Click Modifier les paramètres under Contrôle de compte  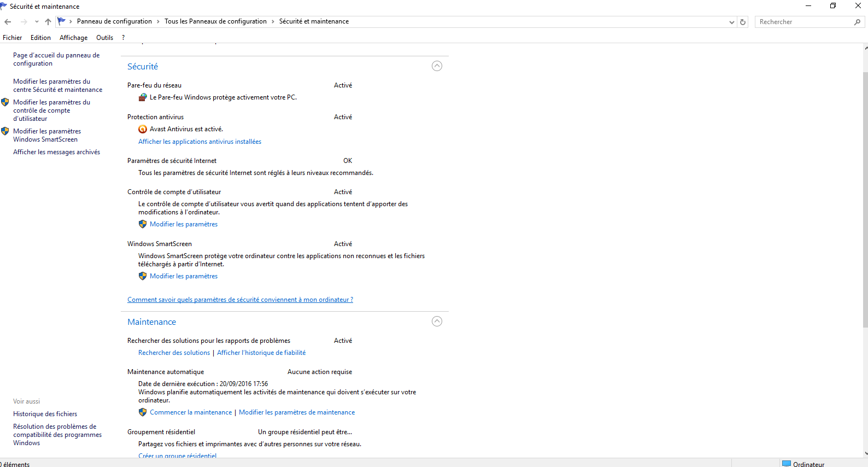tap(184, 224)
